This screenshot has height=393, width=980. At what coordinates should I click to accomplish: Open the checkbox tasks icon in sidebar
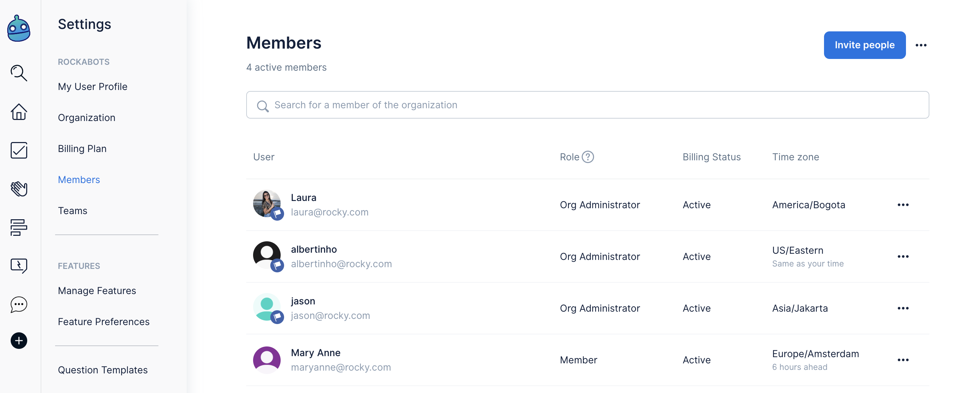[x=19, y=150]
